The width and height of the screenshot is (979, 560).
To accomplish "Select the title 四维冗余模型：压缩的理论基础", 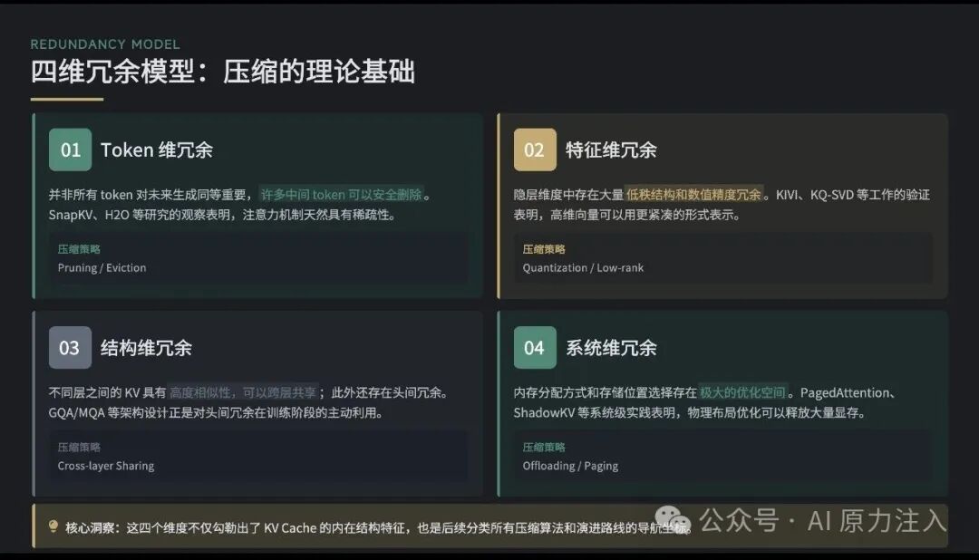I will 222,72.
